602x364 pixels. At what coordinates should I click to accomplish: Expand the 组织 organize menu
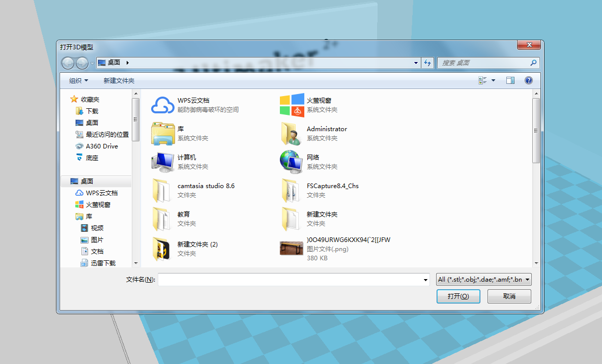click(x=79, y=81)
